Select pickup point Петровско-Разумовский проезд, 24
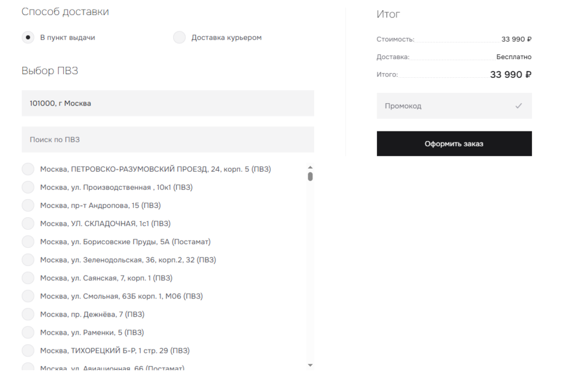The image size is (561, 392). [28, 169]
